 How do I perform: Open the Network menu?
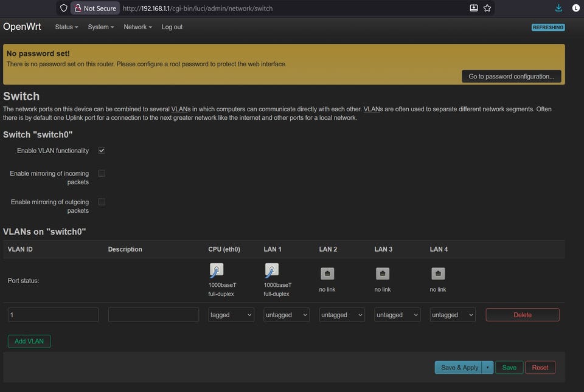[x=137, y=27]
